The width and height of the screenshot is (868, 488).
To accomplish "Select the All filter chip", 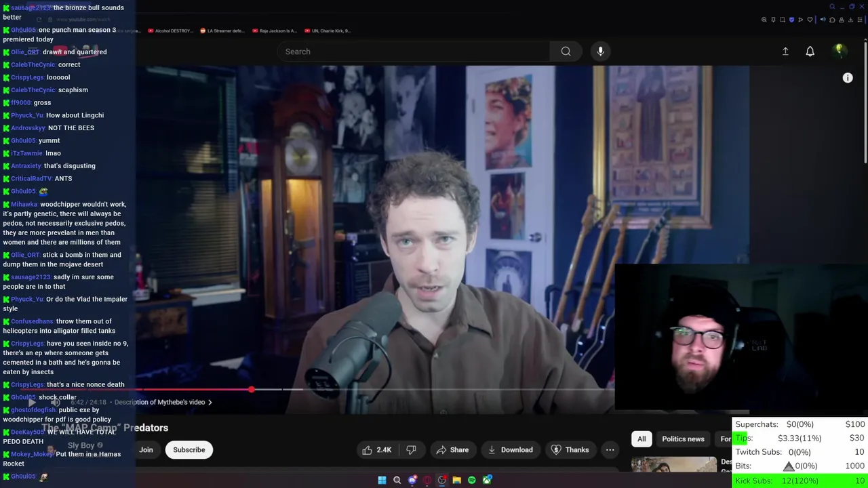I will click(x=642, y=439).
